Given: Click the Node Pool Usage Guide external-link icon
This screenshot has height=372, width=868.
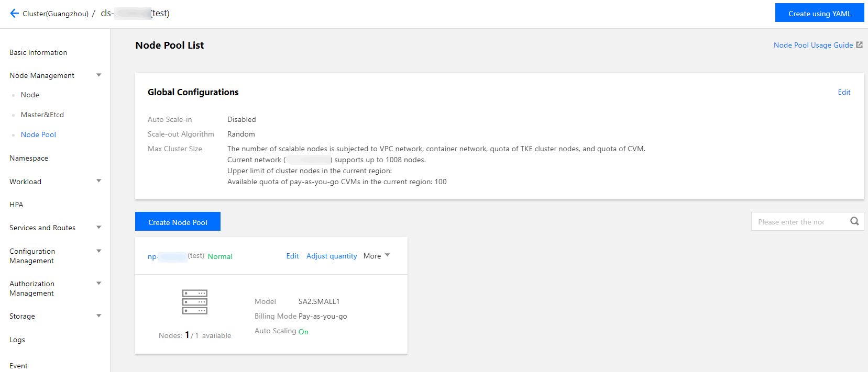Looking at the screenshot, I should coord(859,45).
